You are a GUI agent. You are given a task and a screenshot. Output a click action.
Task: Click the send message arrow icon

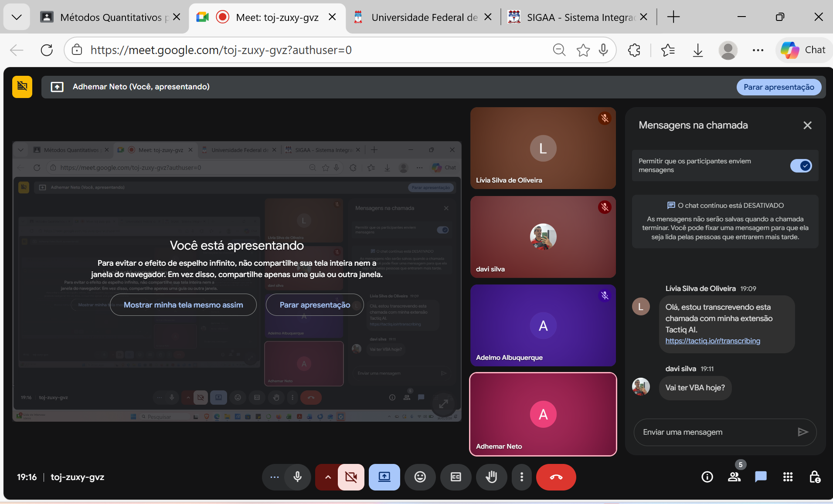point(803,432)
